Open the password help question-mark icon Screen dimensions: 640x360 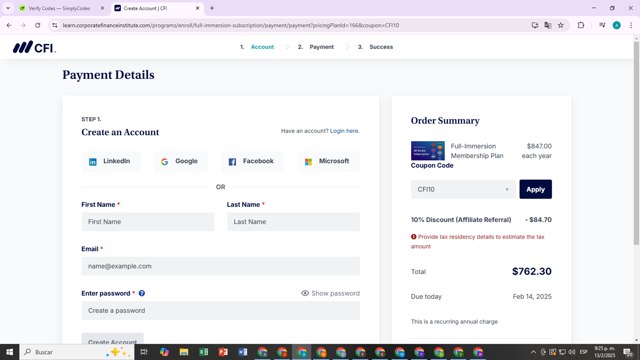pyautogui.click(x=142, y=293)
